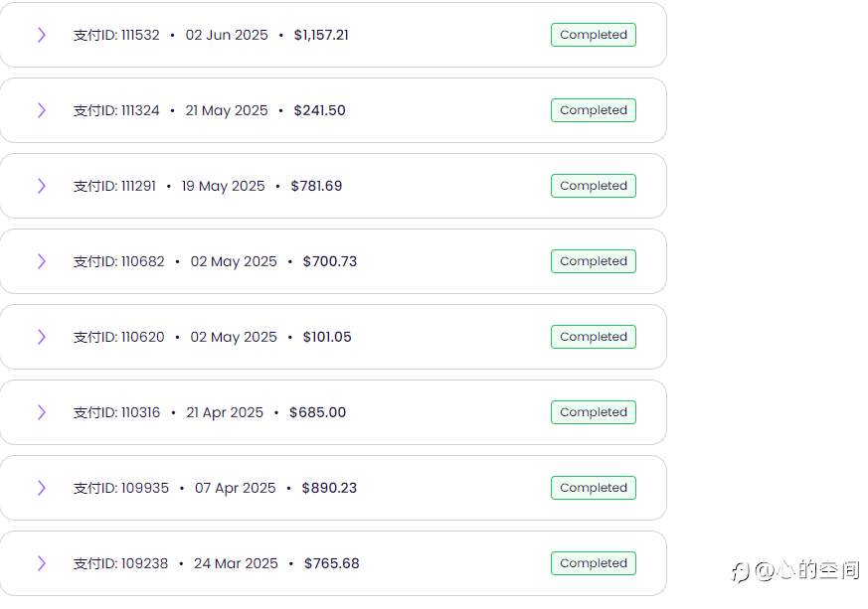Click Completed badge for $781.69 payment
The height and width of the screenshot is (609, 868).
point(593,186)
